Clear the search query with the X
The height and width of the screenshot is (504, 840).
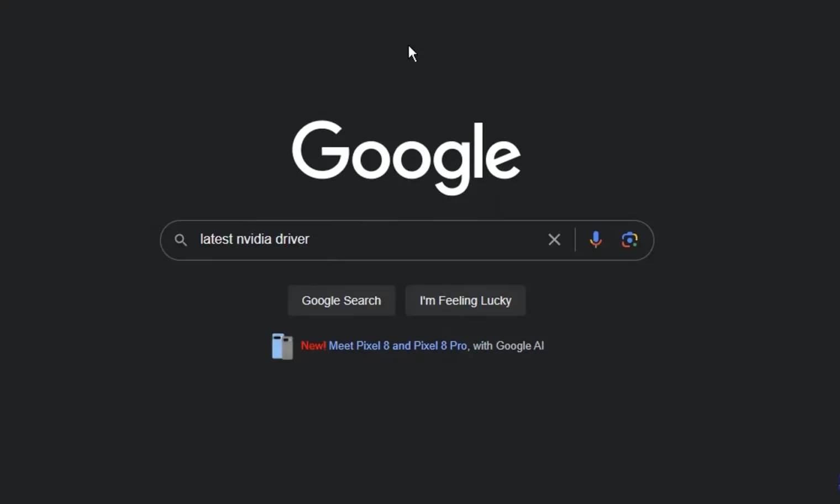click(x=554, y=240)
